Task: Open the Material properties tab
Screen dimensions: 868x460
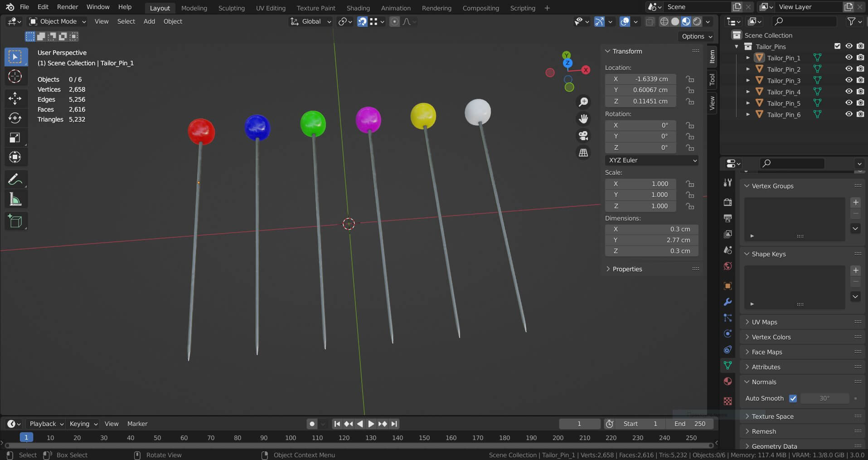Action: pos(727,382)
